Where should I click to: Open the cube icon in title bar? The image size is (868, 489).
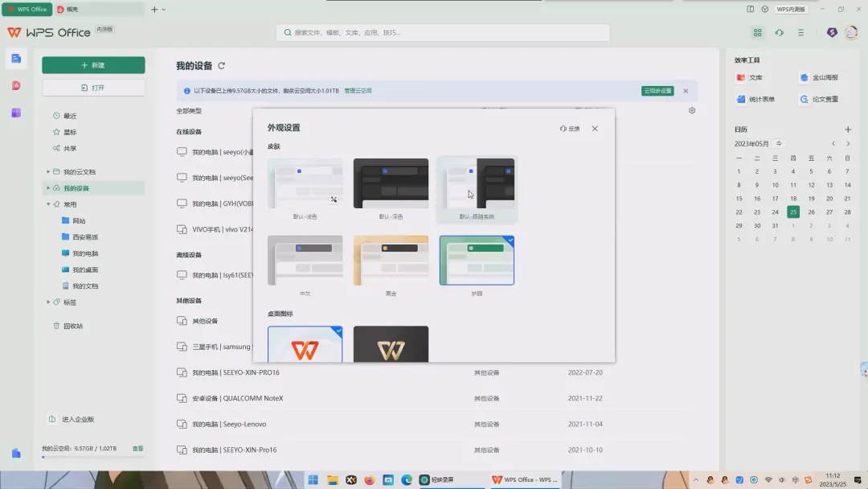pyautogui.click(x=765, y=9)
